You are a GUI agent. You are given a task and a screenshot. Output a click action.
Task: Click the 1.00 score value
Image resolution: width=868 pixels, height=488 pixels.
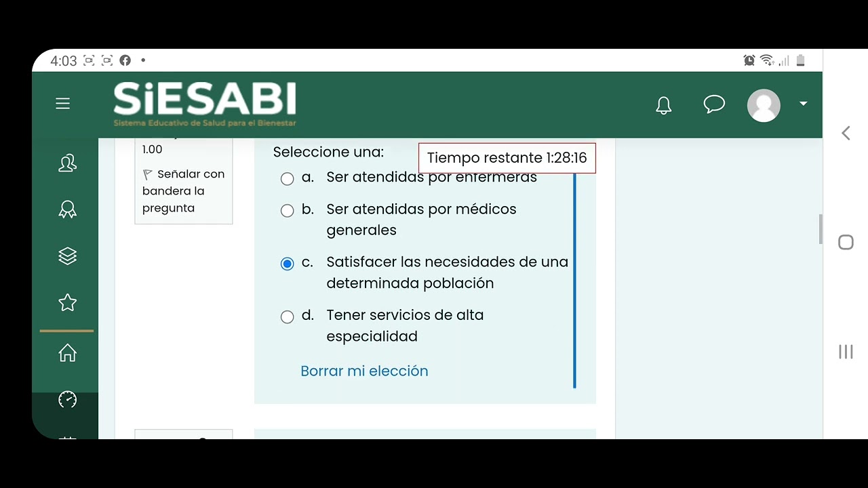point(153,149)
